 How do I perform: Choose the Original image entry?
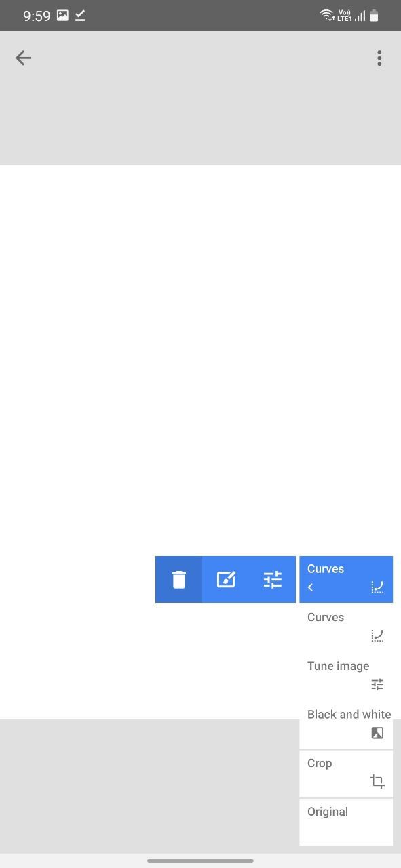click(x=346, y=823)
